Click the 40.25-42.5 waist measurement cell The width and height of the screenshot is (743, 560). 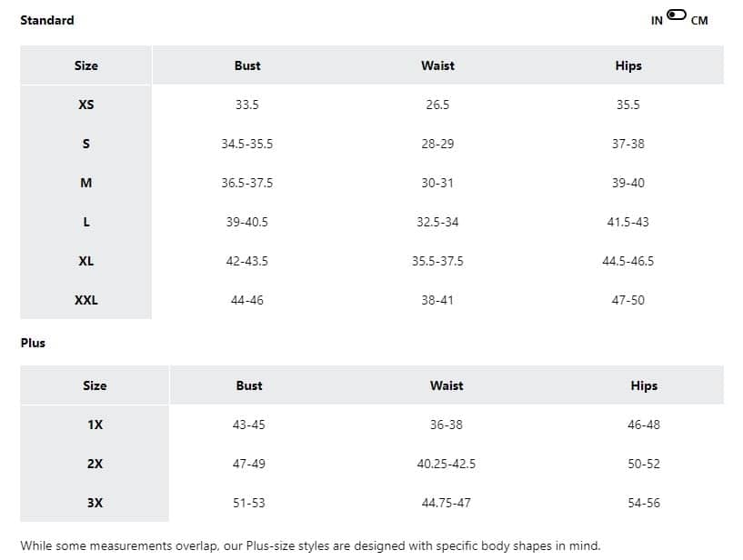point(447,464)
